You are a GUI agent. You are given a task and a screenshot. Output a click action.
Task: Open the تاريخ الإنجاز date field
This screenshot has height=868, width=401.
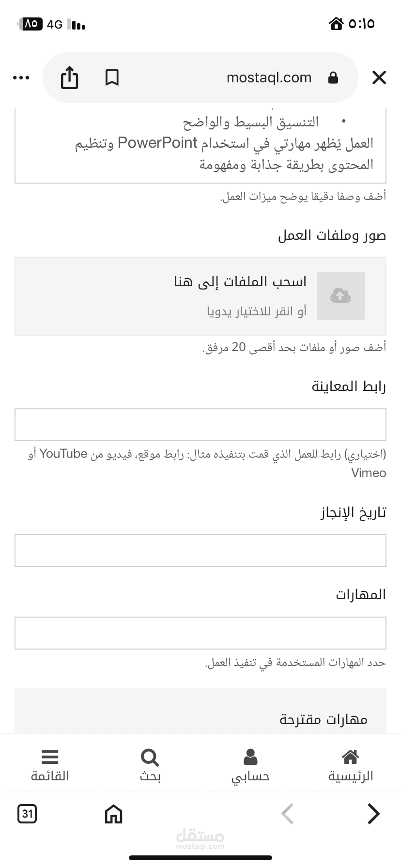(200, 551)
